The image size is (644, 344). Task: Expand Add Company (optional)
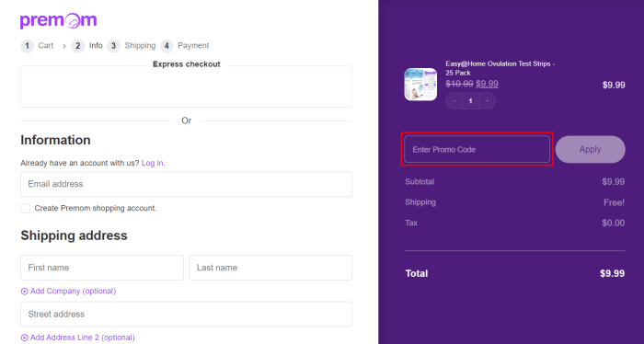pyautogui.click(x=69, y=291)
